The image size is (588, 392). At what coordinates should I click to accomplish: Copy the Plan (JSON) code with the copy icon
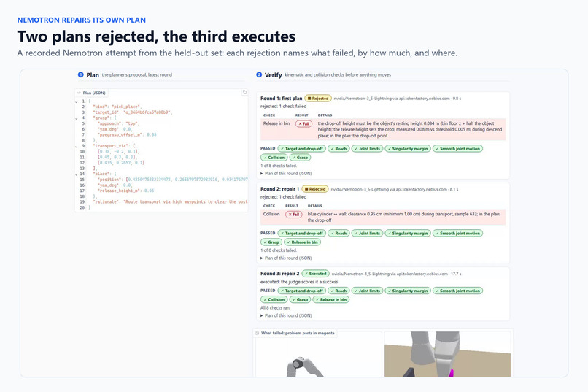(244, 92)
